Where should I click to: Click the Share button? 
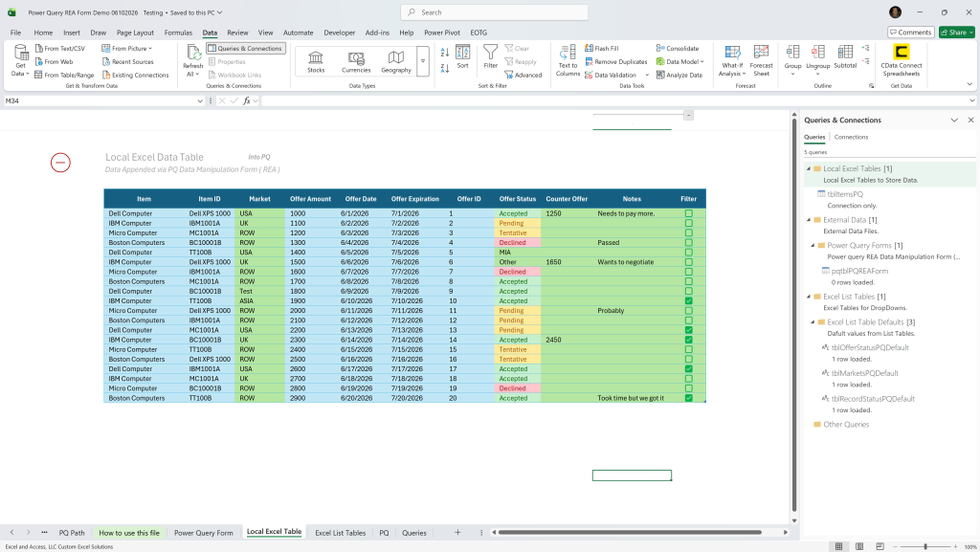tap(956, 33)
